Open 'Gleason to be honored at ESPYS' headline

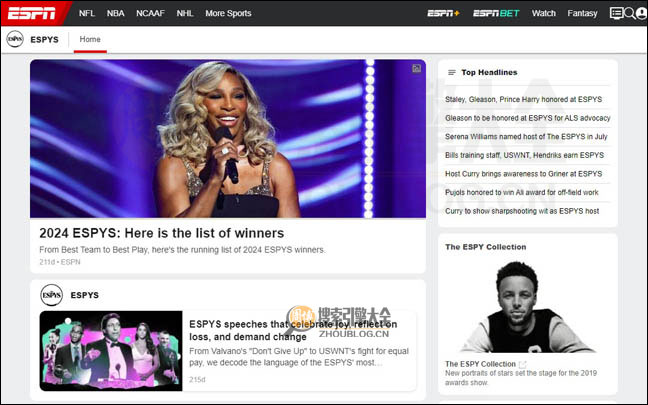pos(528,118)
